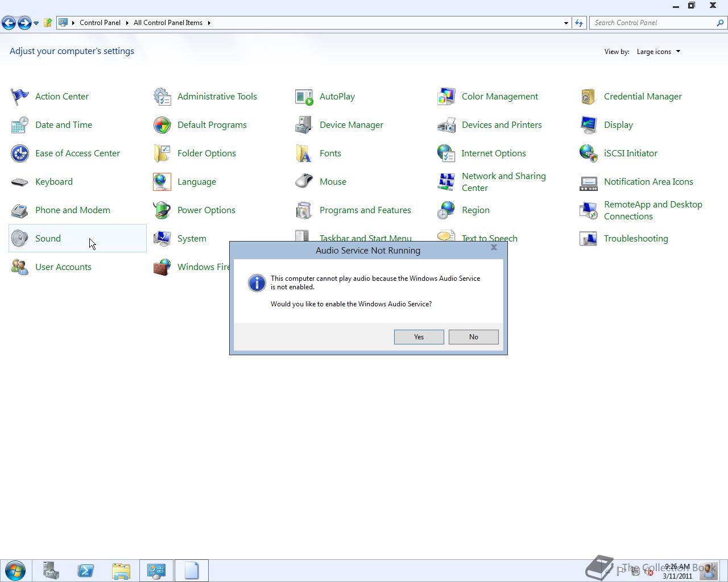Image resolution: width=728 pixels, height=582 pixels.
Task: Click the Fonts folder icon
Action: click(304, 153)
